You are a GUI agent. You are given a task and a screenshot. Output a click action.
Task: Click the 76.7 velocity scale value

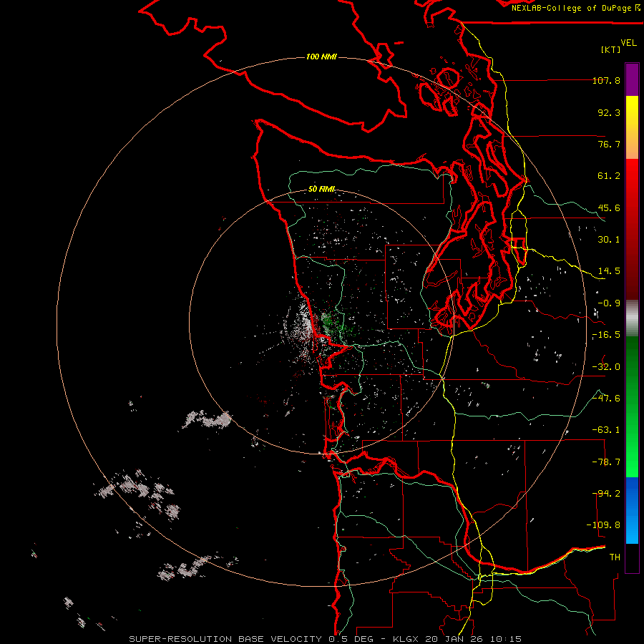(609, 144)
